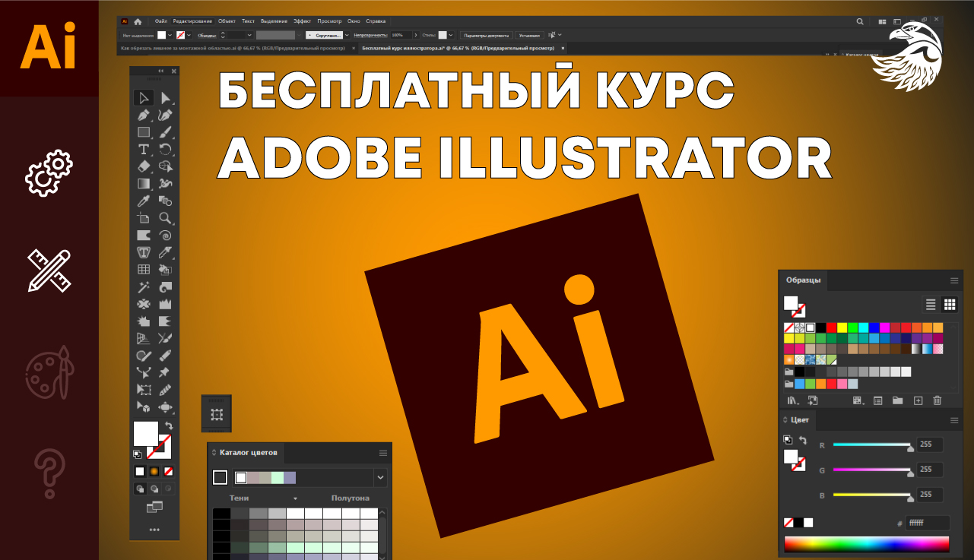Click the Show Swatch Kinds menu icon

858,400
